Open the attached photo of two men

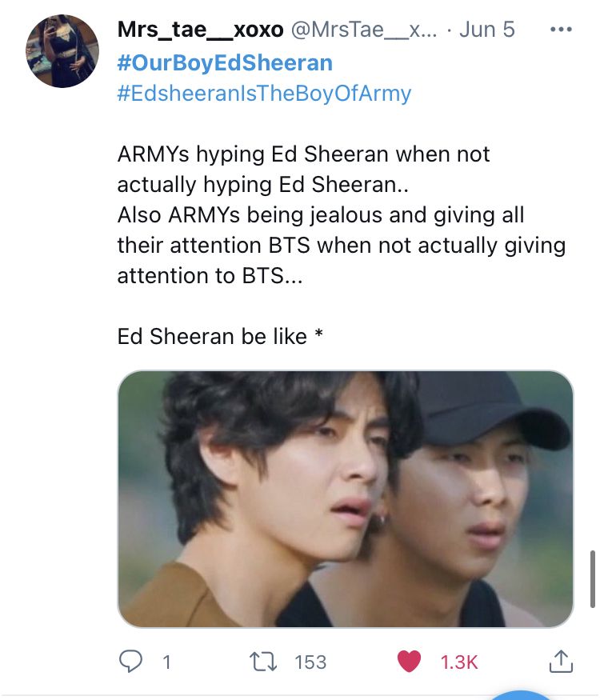[345, 499]
